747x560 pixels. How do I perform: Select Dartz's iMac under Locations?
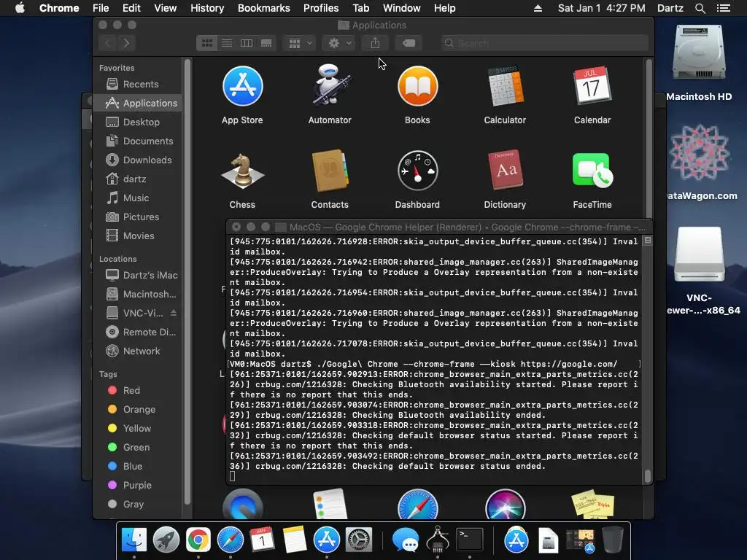coord(137,275)
